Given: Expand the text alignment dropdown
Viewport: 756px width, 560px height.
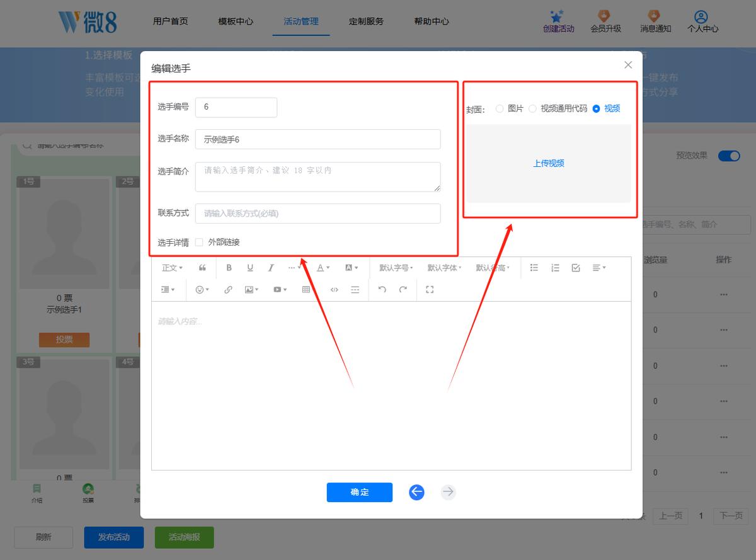Looking at the screenshot, I should (x=599, y=268).
